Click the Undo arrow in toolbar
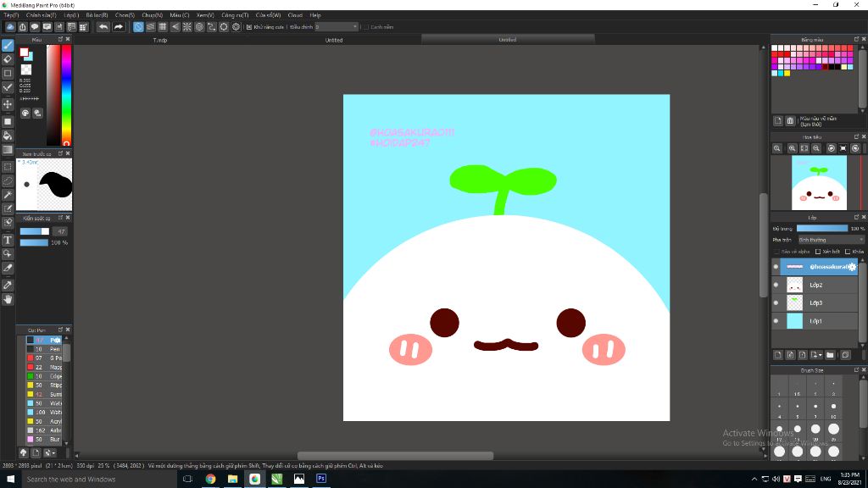868x488 pixels. tap(103, 26)
